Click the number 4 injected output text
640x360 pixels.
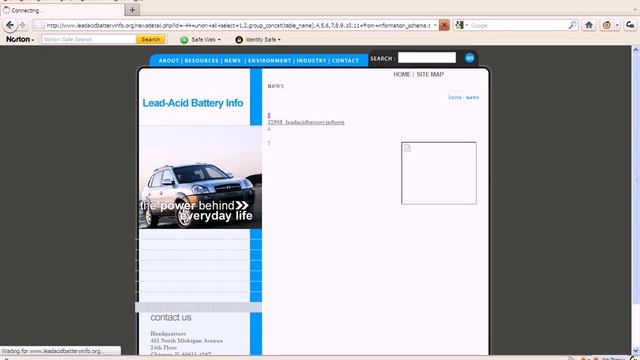click(269, 129)
